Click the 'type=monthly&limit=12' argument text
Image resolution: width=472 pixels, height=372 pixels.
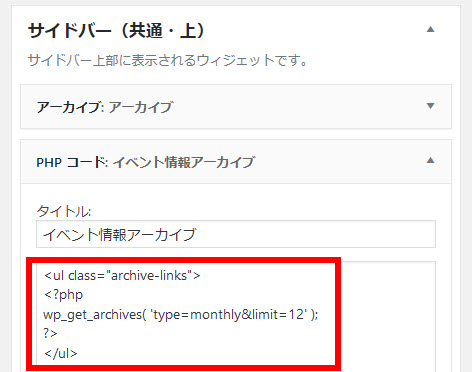click(229, 314)
